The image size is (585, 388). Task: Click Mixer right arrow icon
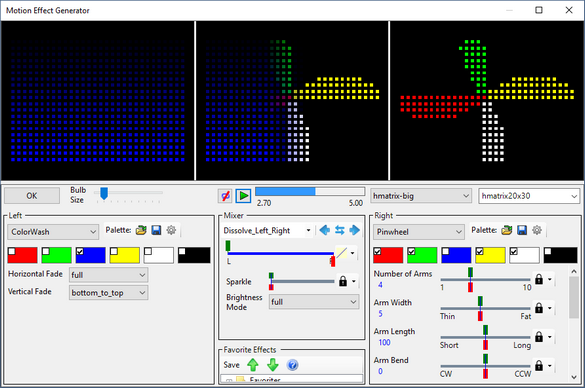click(354, 230)
